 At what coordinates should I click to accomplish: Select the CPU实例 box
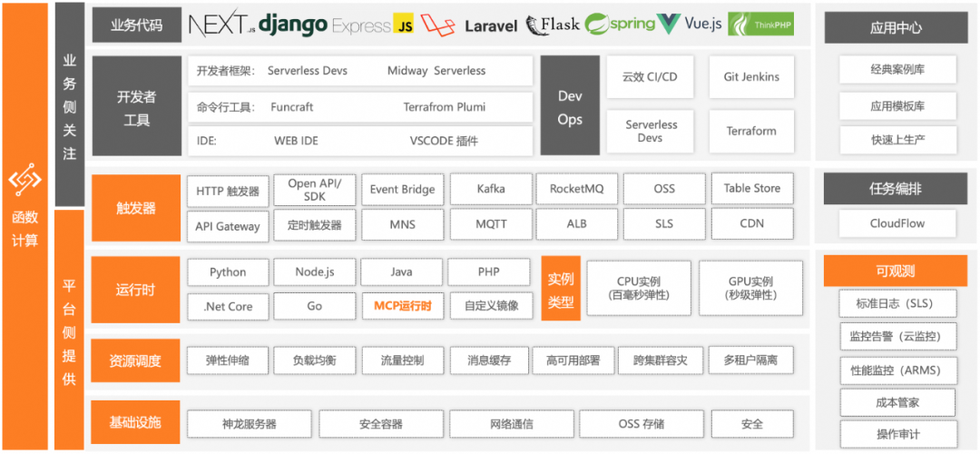coord(639,288)
